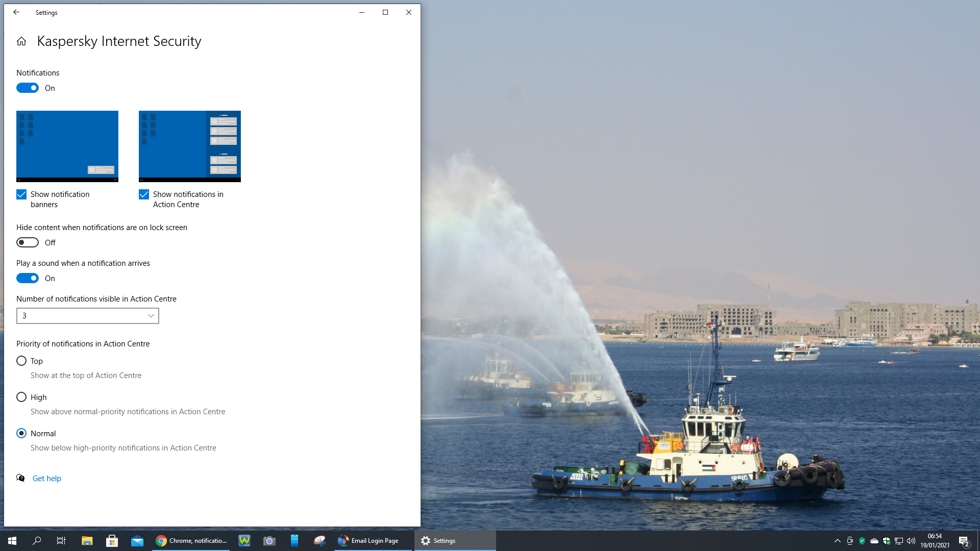Turn off the Notifications toggle
Image resolution: width=980 pixels, height=551 pixels.
point(28,88)
